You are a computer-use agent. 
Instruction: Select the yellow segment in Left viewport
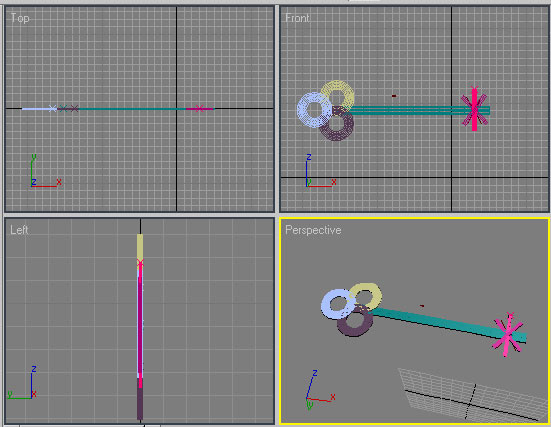click(140, 247)
